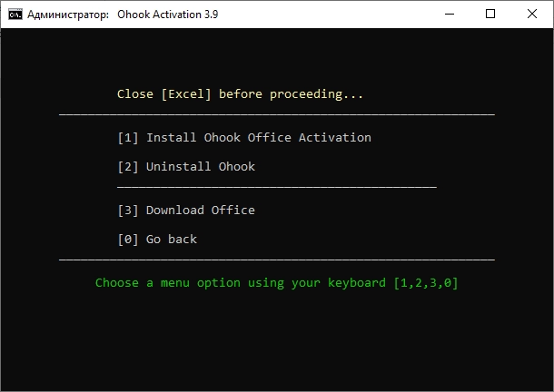Click the empty title bar space before Minimize
The width and height of the screenshot is (554, 392).
coord(327,15)
